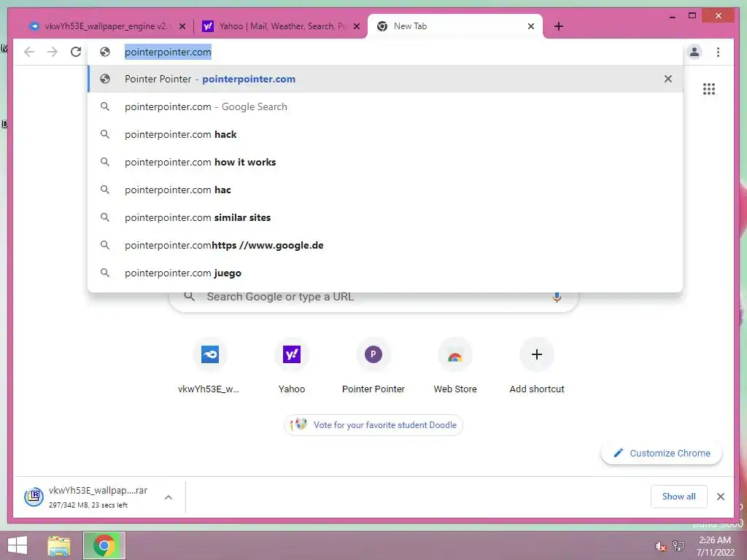Open a new tab with plus button

(x=559, y=26)
